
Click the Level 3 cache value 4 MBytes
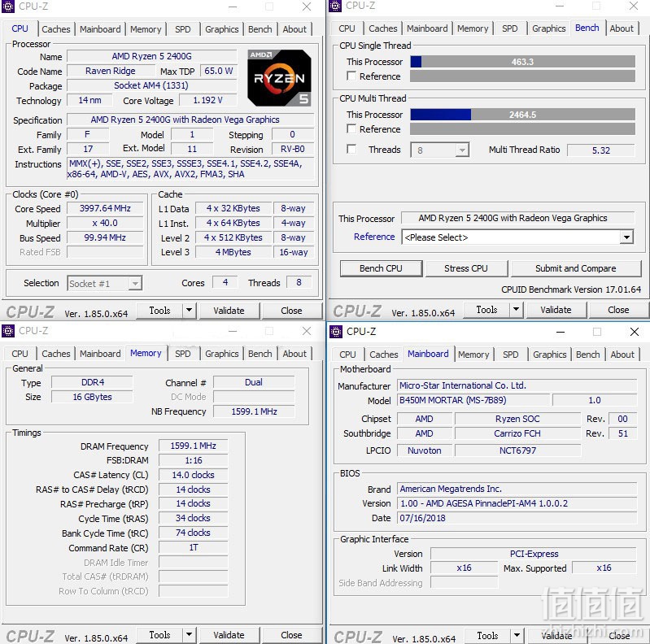coord(233,252)
